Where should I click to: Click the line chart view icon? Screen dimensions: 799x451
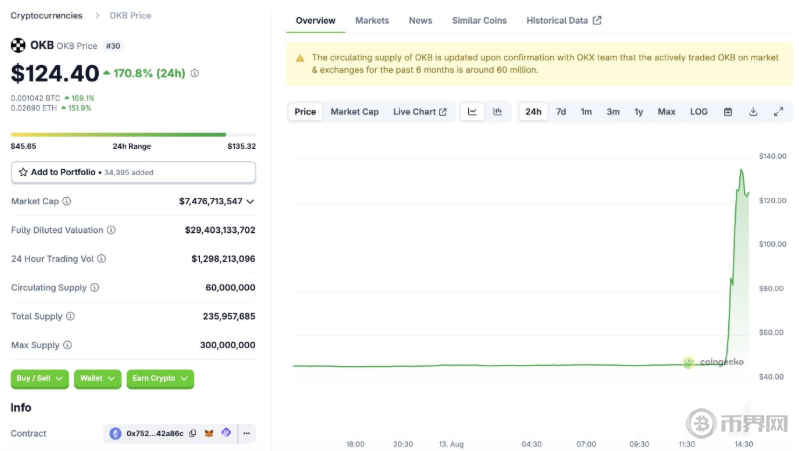click(472, 112)
